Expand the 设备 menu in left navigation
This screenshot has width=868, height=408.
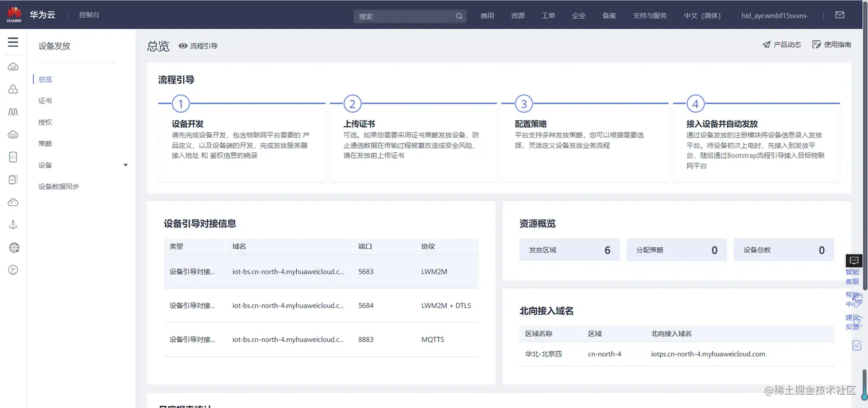(125, 165)
